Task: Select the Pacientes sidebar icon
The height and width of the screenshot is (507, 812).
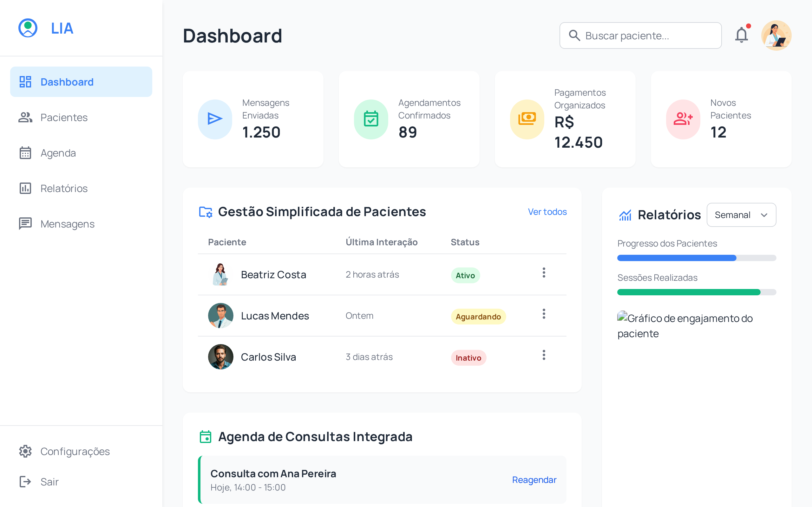Action: pyautogui.click(x=25, y=117)
